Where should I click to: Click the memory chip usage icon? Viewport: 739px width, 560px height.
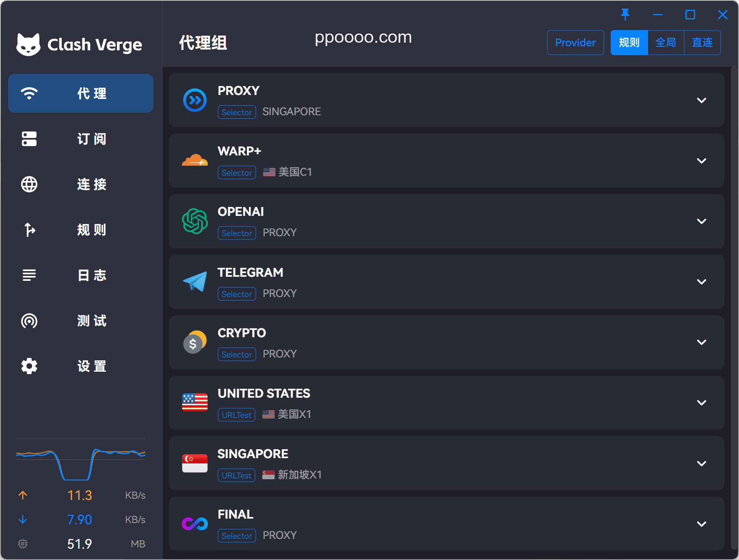pos(23,544)
